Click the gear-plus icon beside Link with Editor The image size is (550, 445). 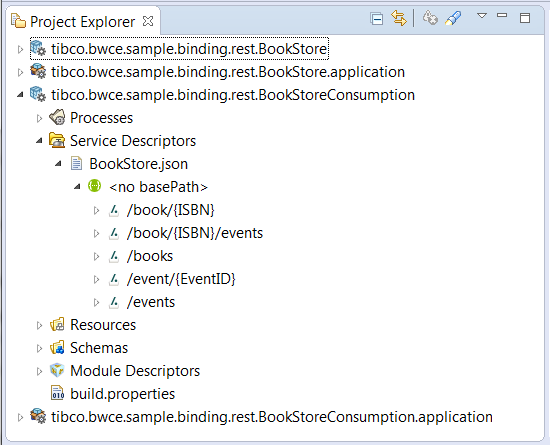pyautogui.click(x=430, y=18)
